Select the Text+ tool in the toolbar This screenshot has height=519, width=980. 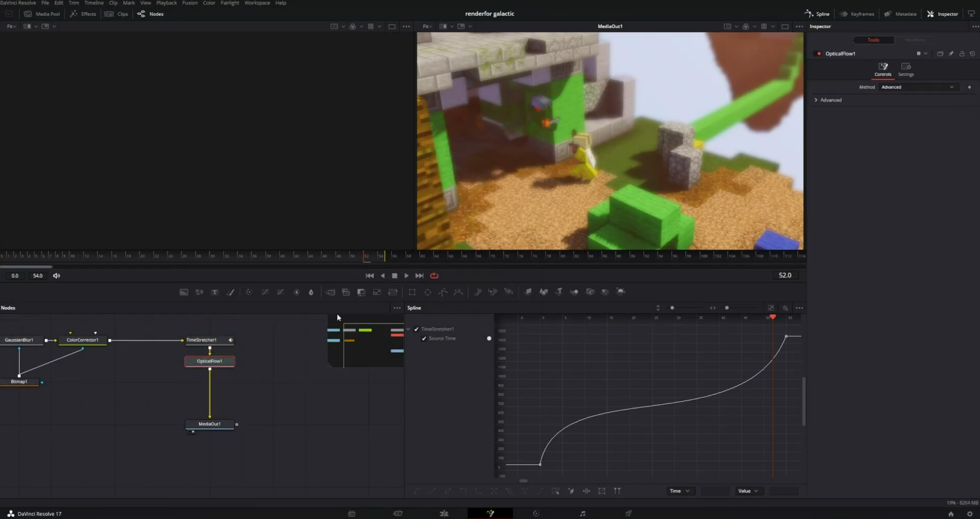tap(215, 292)
